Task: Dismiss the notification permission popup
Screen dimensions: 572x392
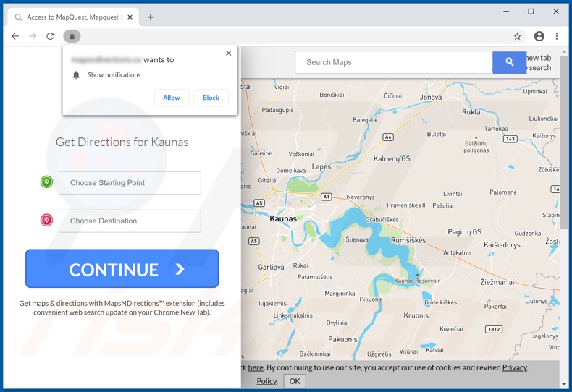Action: 229,54
